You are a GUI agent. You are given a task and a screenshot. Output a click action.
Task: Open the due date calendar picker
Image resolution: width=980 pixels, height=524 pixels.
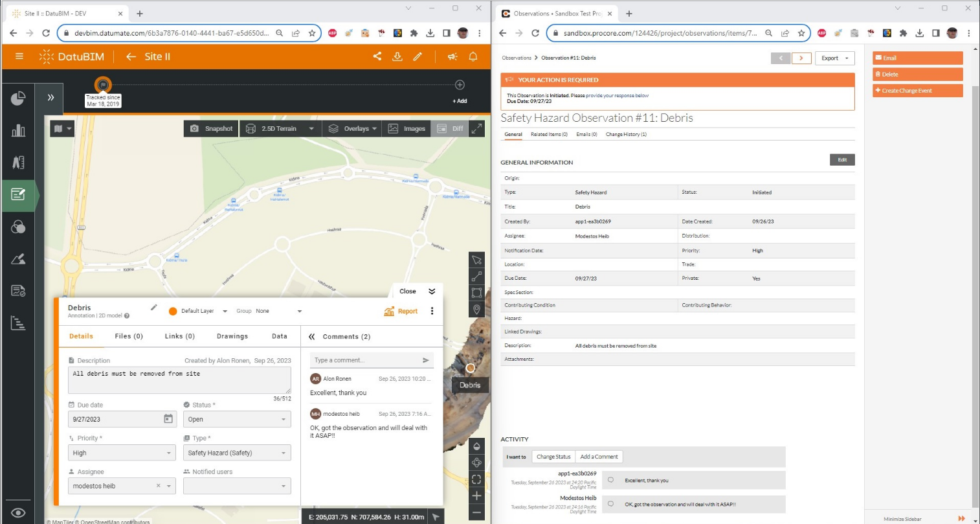(x=168, y=419)
